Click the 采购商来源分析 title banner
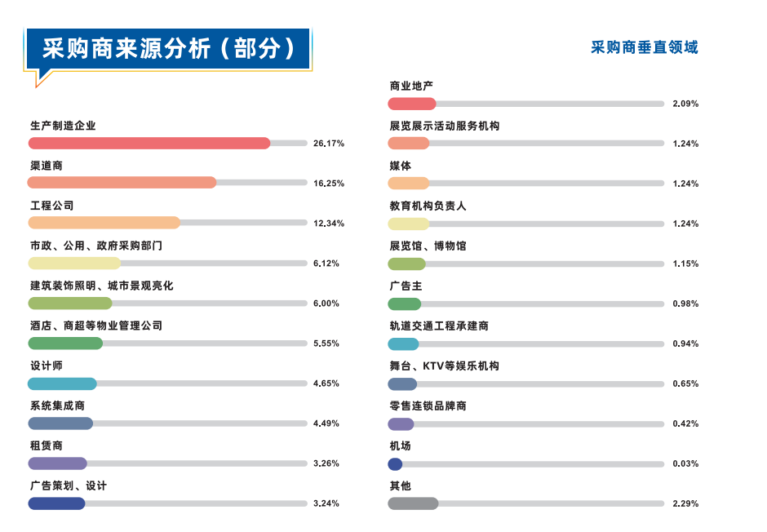Screen dimensions: 767x532 168,49
